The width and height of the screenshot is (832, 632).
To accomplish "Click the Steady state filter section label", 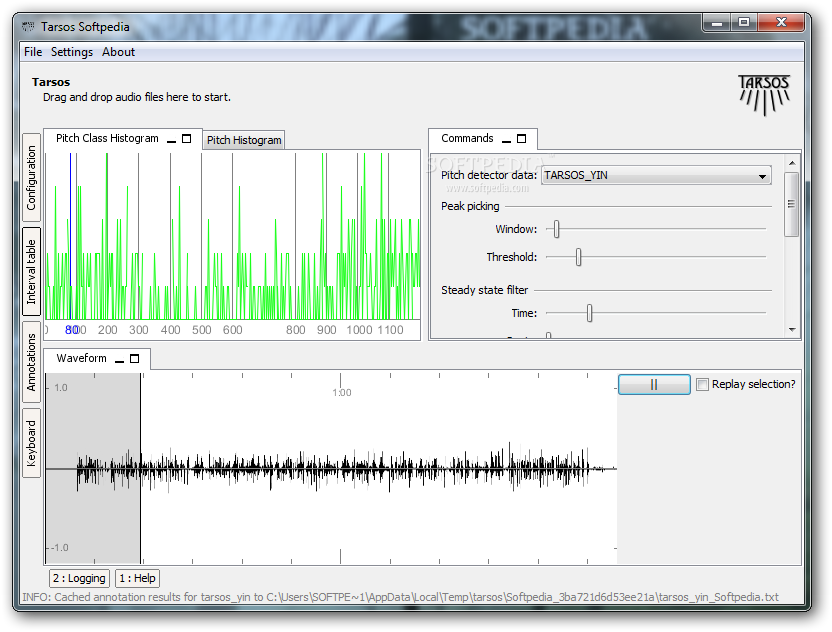I will 484,290.
